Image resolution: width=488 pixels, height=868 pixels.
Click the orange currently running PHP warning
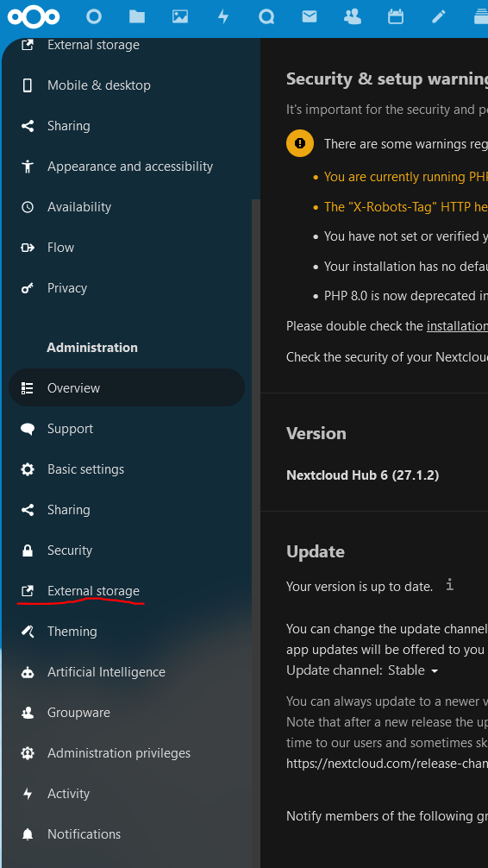[x=405, y=177]
